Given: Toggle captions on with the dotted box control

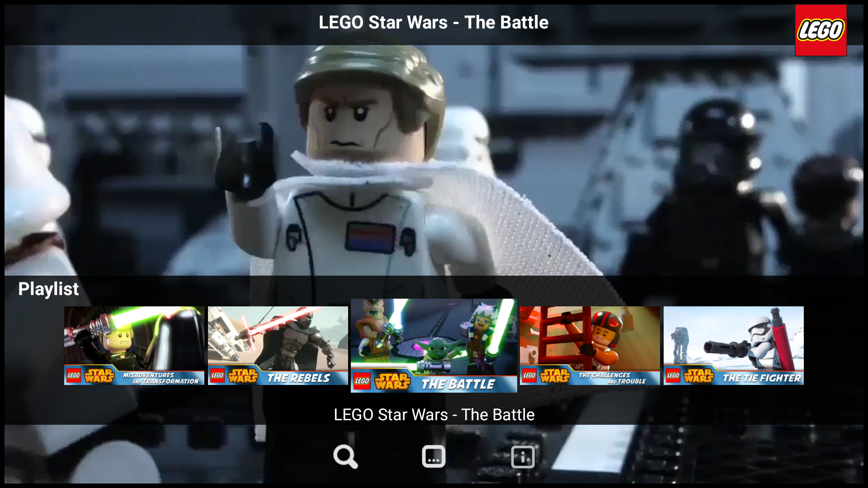Looking at the screenshot, I should click(x=433, y=456).
